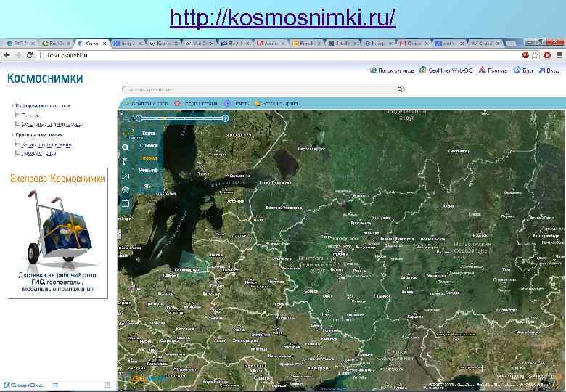Toggle the time zones layer checkbox
The width and height of the screenshot is (566, 392).
pyautogui.click(x=17, y=153)
